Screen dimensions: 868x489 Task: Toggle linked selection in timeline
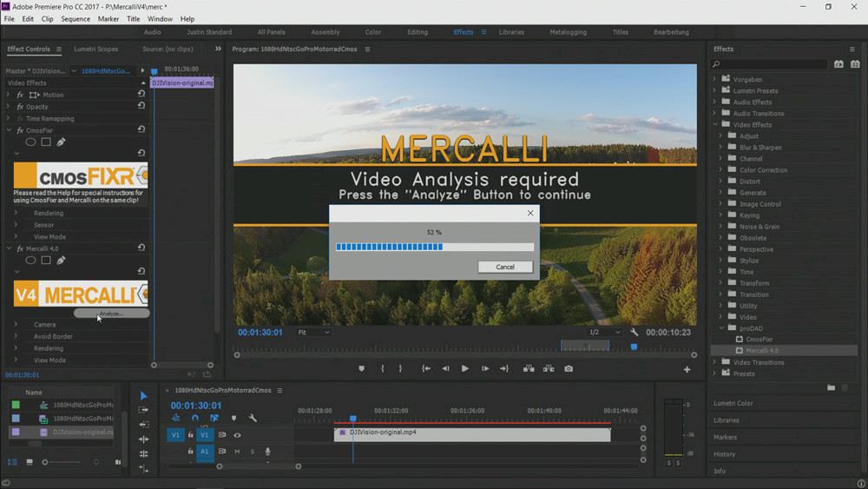coord(214,418)
